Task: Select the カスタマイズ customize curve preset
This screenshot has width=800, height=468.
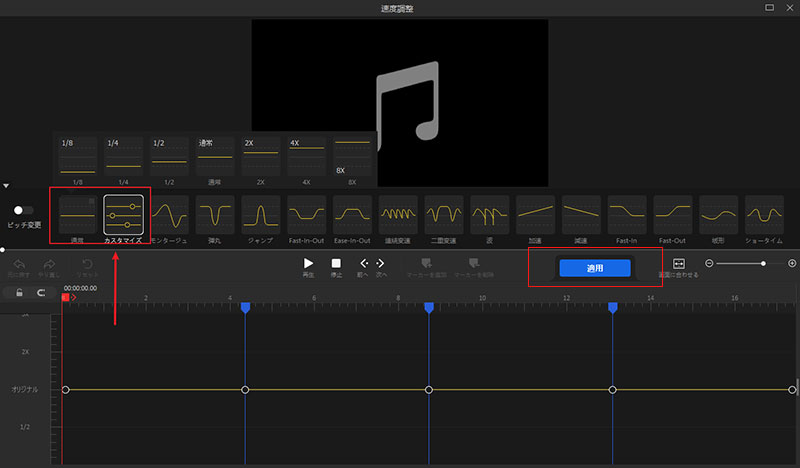Action: tap(123, 215)
